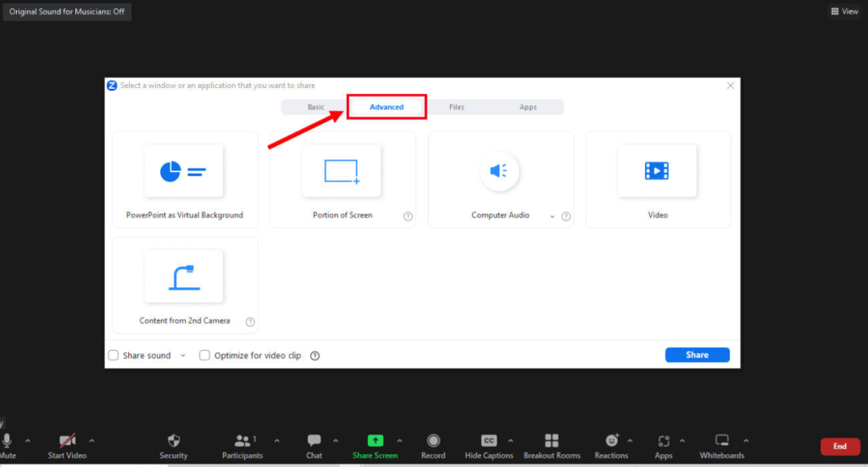
Task: Switch to the Basic tab
Action: pos(315,107)
